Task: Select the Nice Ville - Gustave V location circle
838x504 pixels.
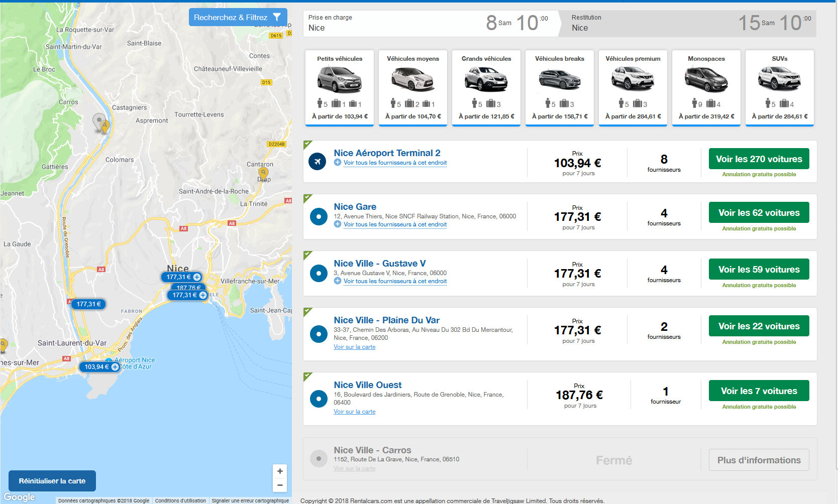Action: [319, 273]
